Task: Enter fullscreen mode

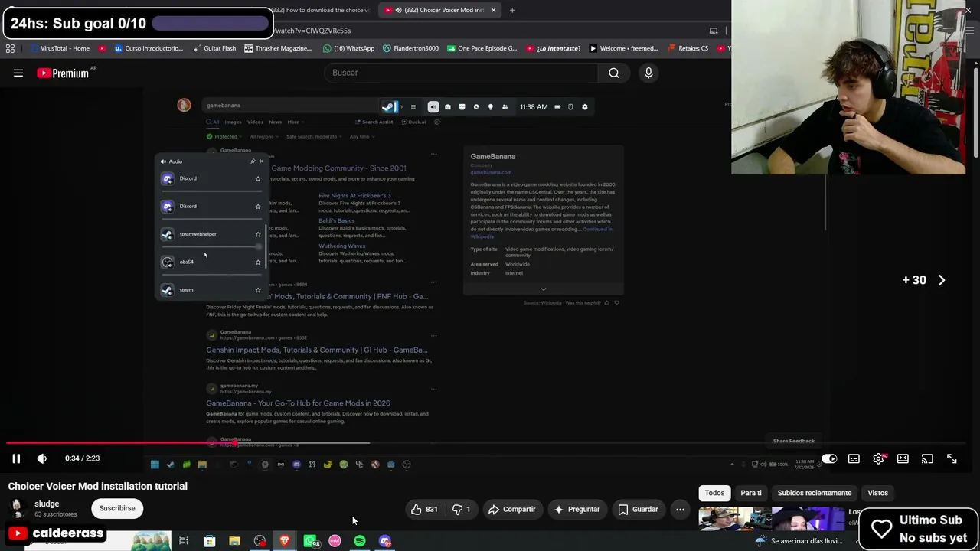Action: [952, 458]
